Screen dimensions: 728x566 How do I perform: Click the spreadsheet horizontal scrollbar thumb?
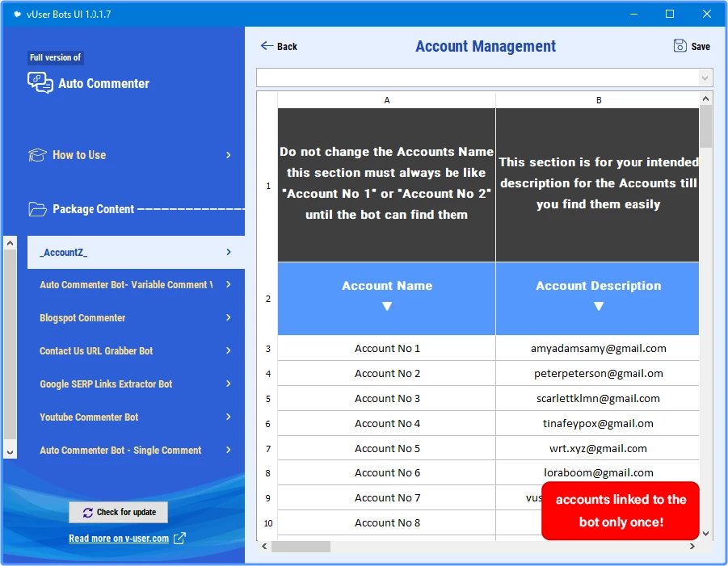point(301,547)
